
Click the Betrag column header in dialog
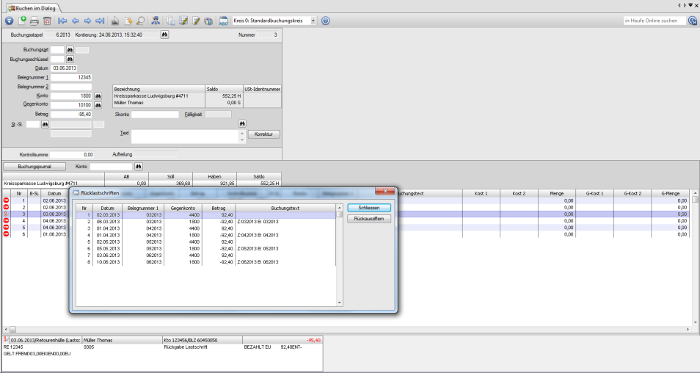tap(219, 208)
